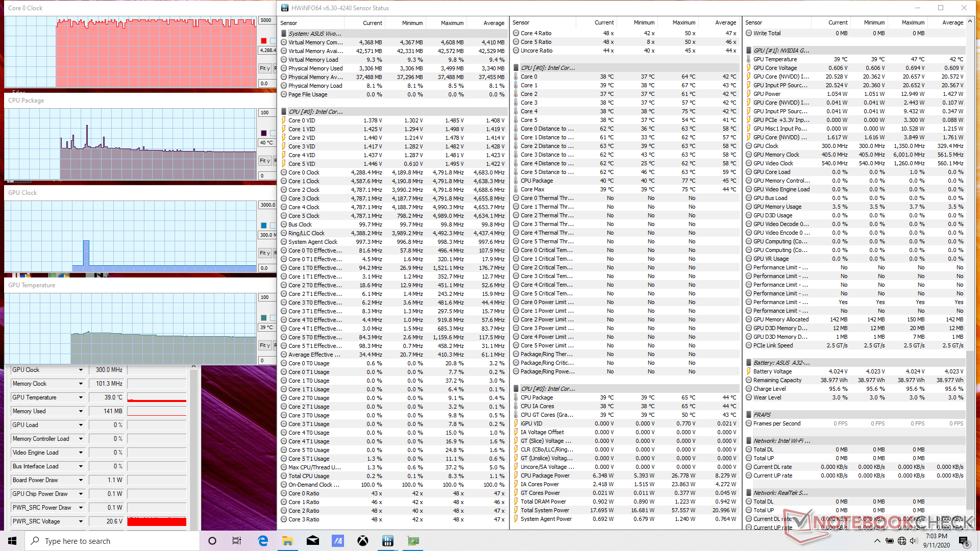Click the clock icon next to Core 0 Clock
This screenshot has height=551, width=980.
(x=284, y=172)
